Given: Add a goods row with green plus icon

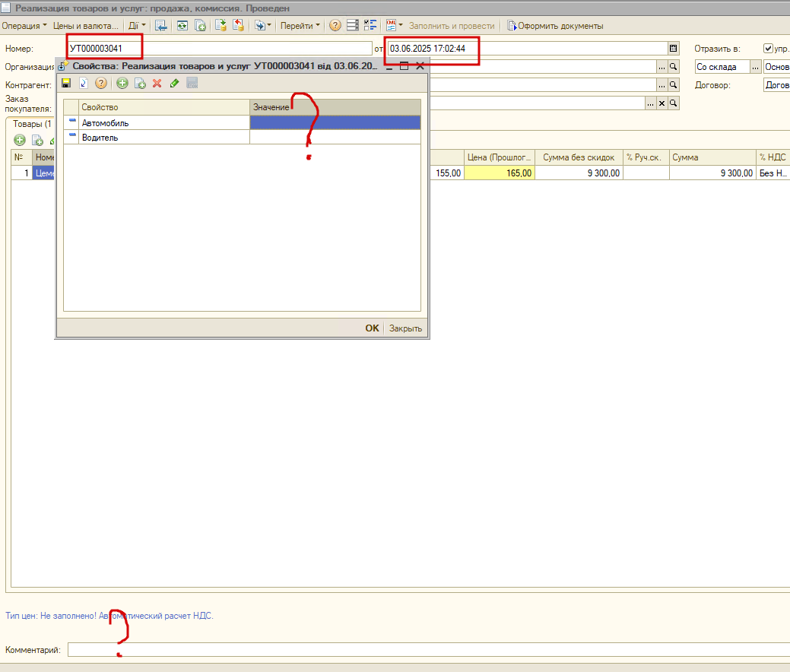Looking at the screenshot, I should (x=20, y=140).
